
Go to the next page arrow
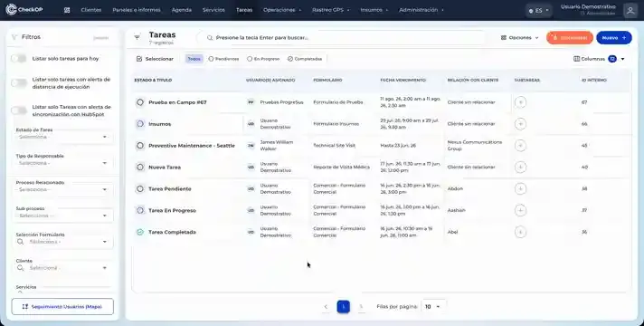pyautogui.click(x=361, y=307)
